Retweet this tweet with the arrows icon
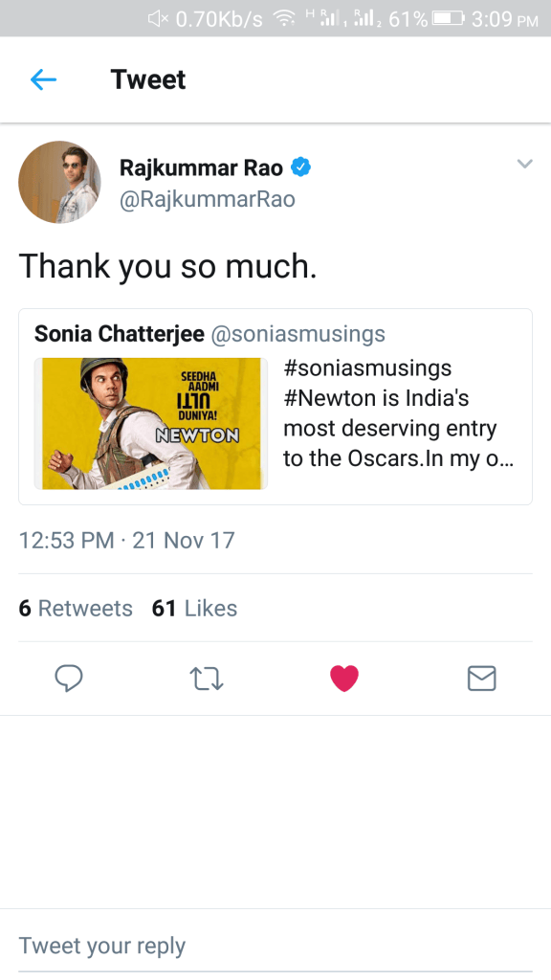The height and width of the screenshot is (980, 551). pyautogui.click(x=207, y=679)
